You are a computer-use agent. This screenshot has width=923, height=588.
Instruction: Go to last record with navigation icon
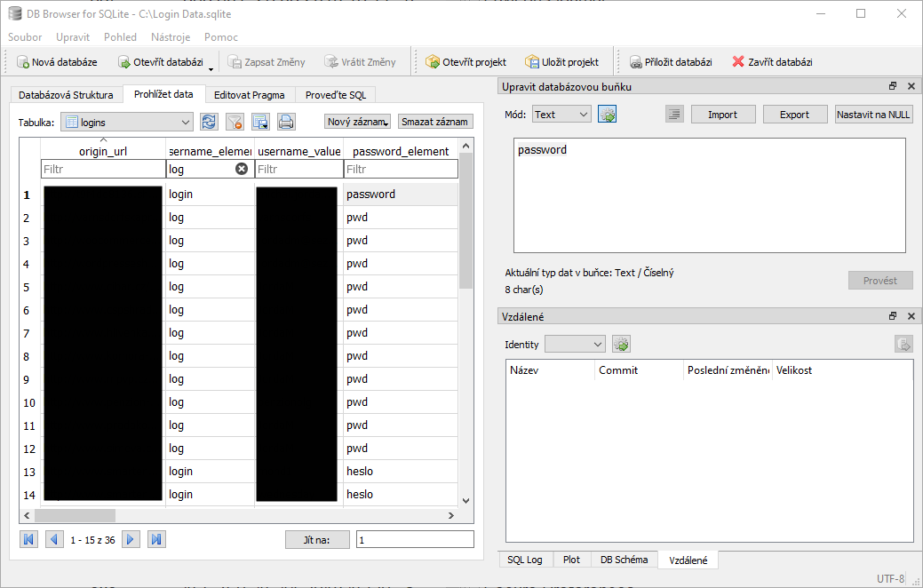tap(156, 539)
